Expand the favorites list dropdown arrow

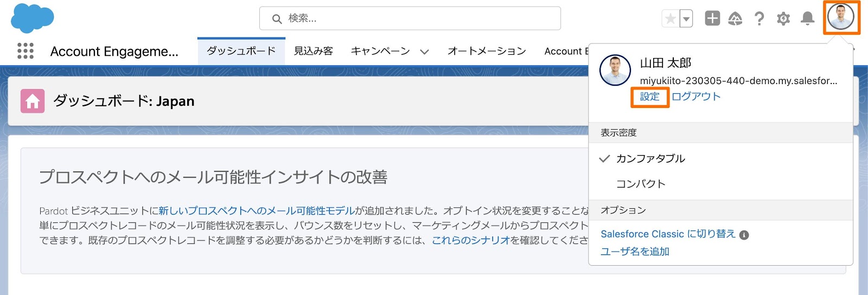pos(686,19)
